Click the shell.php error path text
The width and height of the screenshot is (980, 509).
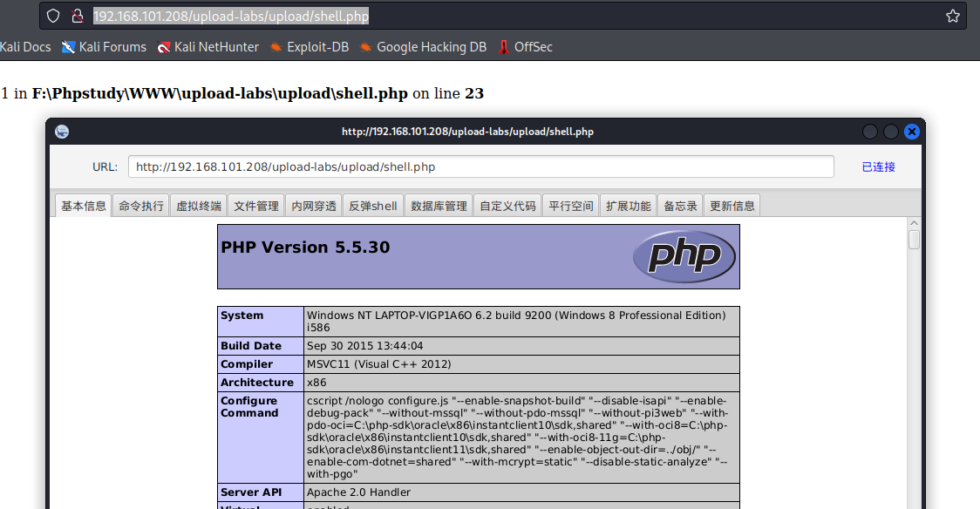point(220,93)
